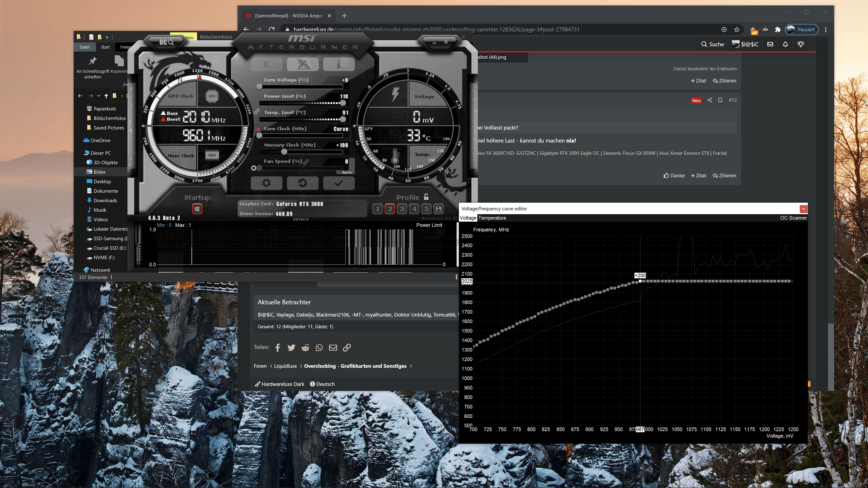Click the reset-to-defaults circular arrow button
This screenshot has width=868, height=488.
[302, 183]
